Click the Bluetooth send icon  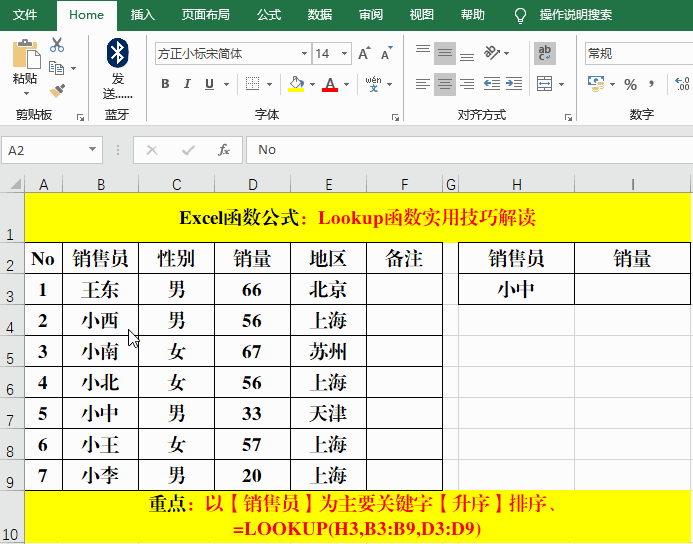[x=117, y=54]
